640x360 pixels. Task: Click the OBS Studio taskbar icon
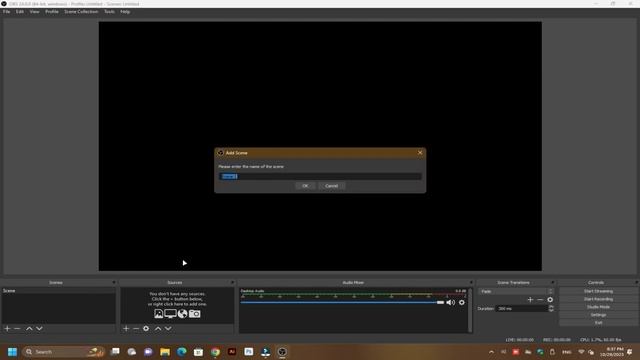click(282, 352)
